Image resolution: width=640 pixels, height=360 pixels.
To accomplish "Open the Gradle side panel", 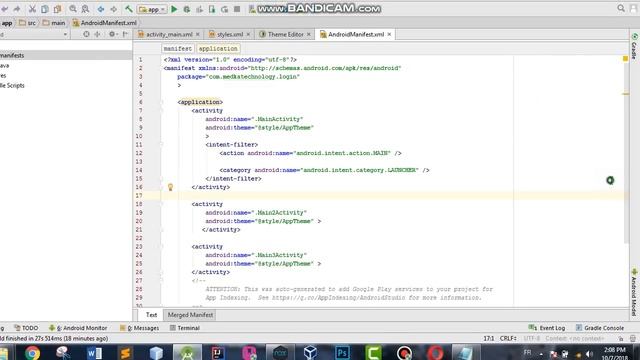I will coord(634,47).
